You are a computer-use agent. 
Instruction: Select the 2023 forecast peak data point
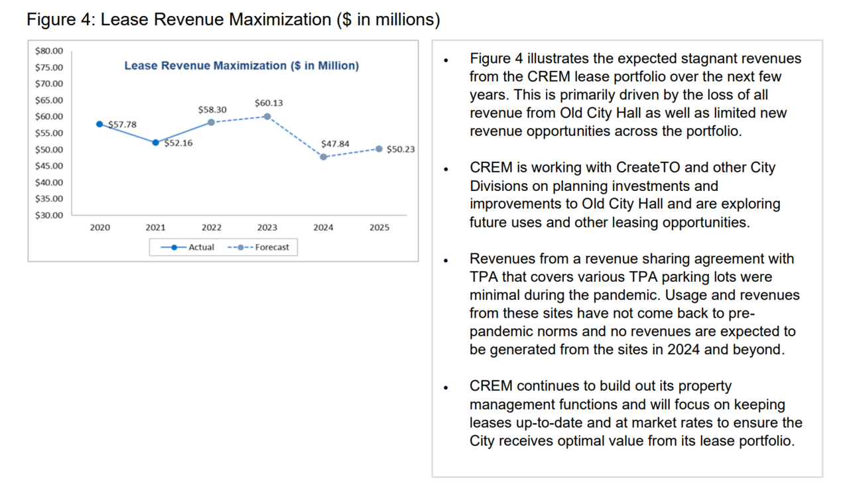pos(267,116)
